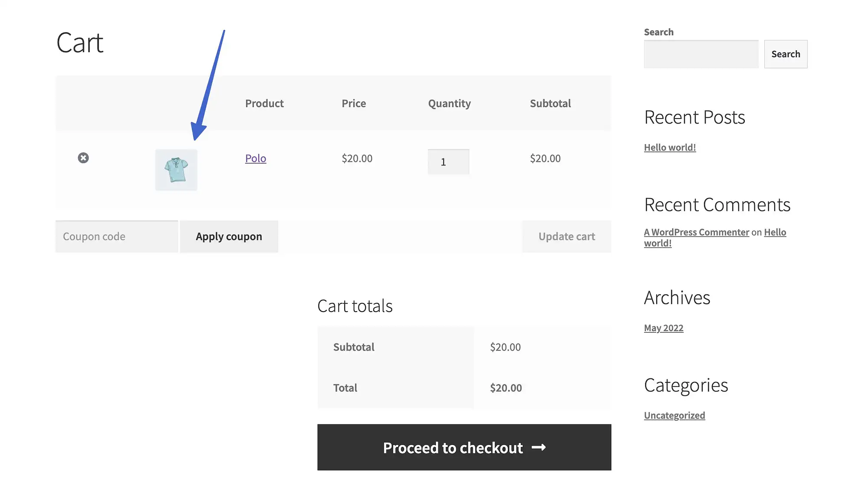Click the Polo product link
The image size is (868, 496).
tap(256, 158)
